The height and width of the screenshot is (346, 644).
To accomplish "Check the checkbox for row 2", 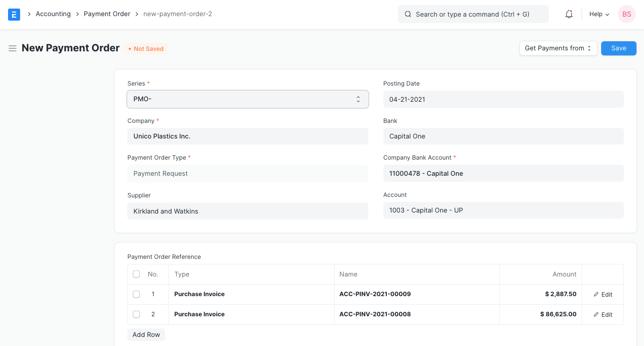I will click(136, 314).
